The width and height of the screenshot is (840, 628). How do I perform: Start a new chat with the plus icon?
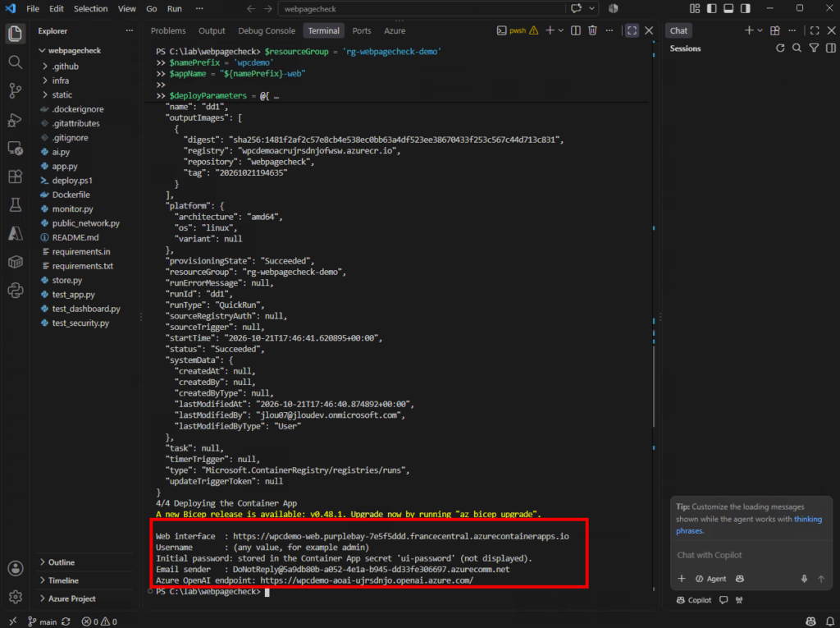[749, 30]
